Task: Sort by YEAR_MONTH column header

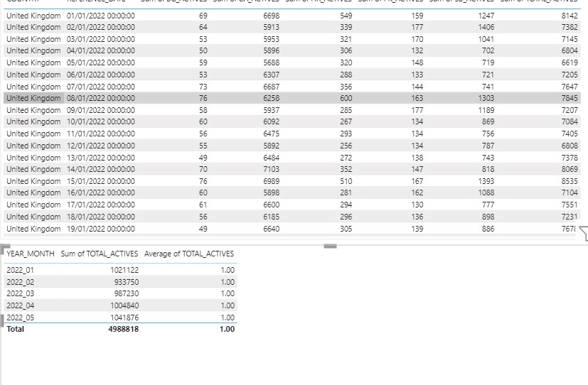Action: pyautogui.click(x=31, y=254)
